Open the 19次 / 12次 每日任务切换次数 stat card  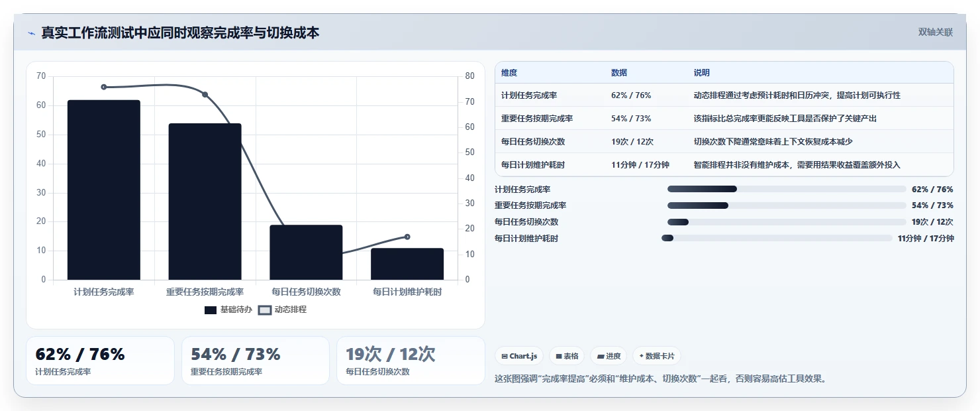coord(411,361)
